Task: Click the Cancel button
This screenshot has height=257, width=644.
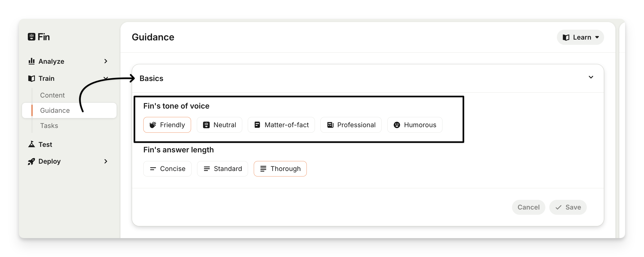Action: 528,207
